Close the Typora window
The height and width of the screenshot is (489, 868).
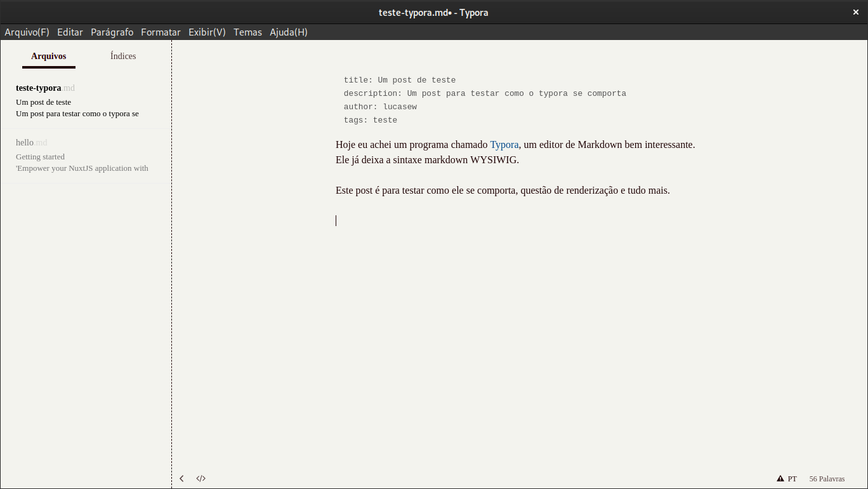click(856, 12)
